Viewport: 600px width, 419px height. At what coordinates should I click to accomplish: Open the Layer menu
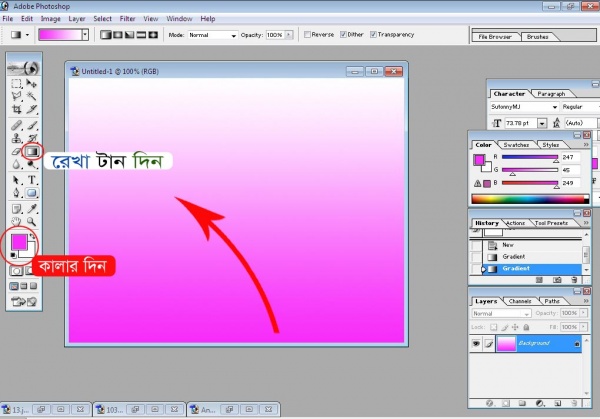[77, 19]
